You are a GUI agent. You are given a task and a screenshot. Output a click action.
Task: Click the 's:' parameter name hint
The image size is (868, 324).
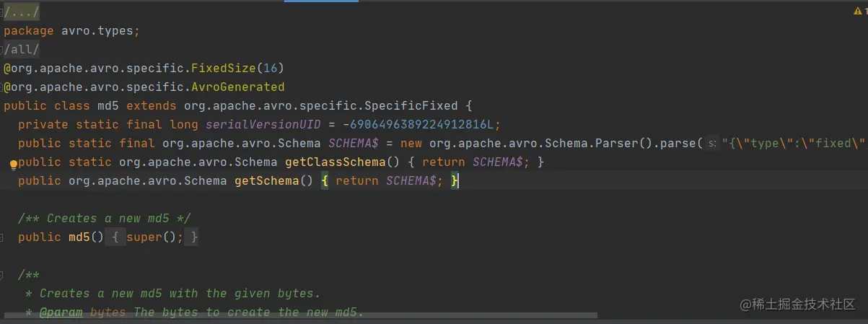tap(711, 144)
